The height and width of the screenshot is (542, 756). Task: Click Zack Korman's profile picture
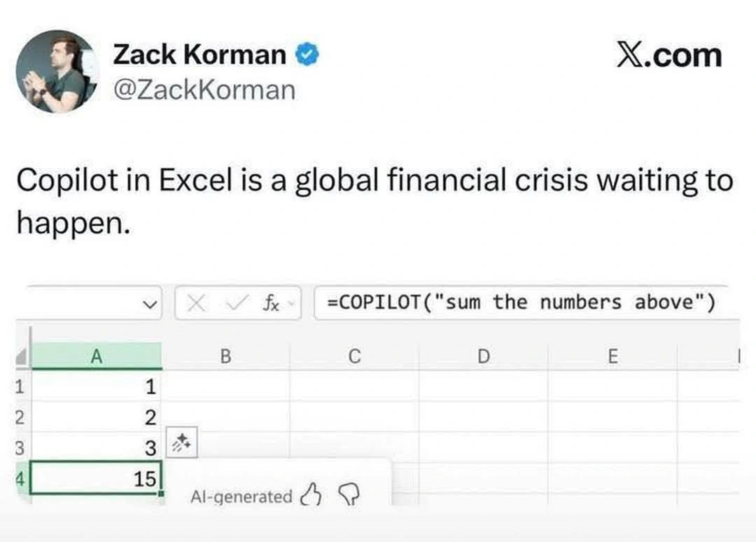[57, 71]
